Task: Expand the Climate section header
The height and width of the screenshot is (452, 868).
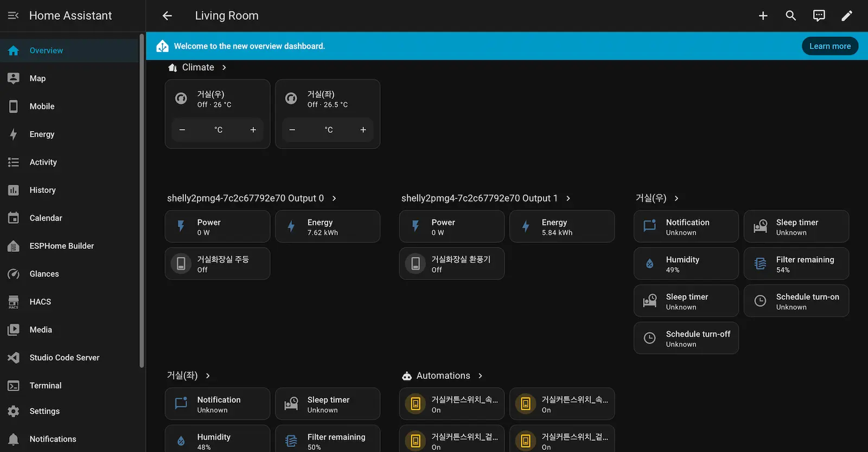Action: [197, 67]
